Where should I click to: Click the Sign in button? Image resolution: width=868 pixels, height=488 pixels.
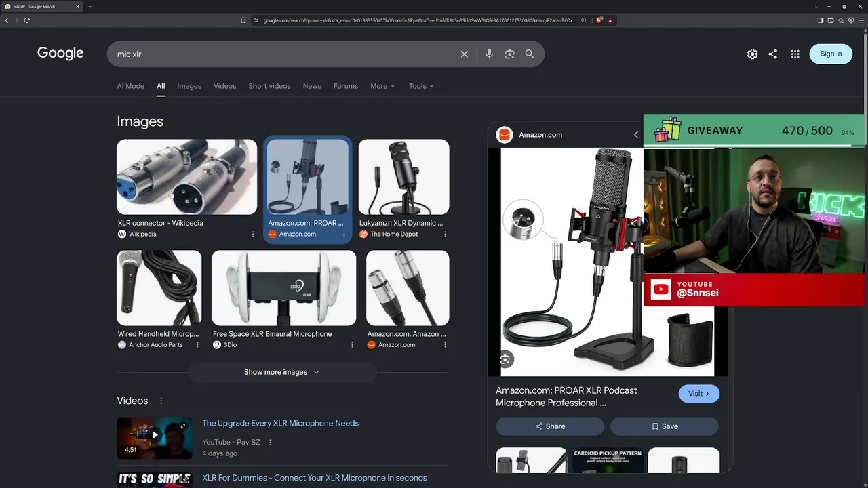click(x=831, y=54)
